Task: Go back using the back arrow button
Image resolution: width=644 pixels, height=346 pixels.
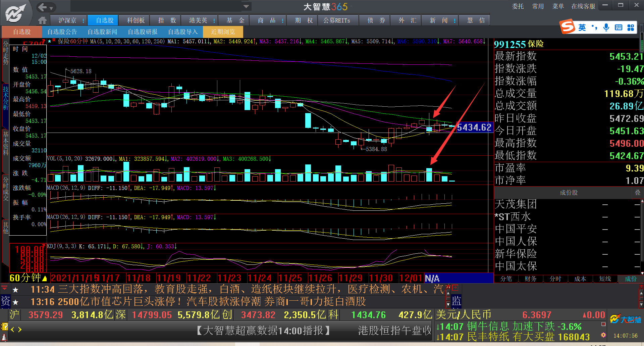Action: [42, 7]
